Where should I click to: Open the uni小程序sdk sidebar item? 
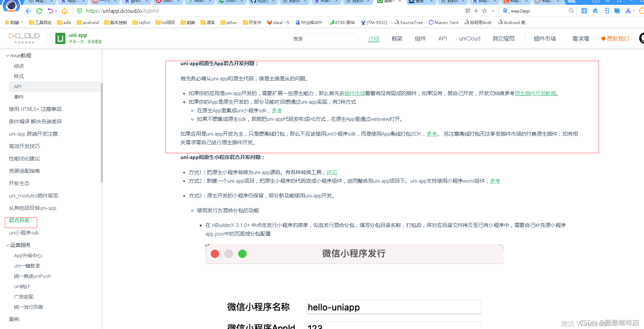tap(24, 233)
